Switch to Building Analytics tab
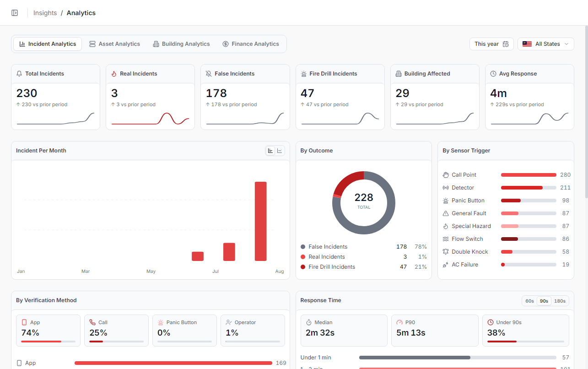 (181, 44)
